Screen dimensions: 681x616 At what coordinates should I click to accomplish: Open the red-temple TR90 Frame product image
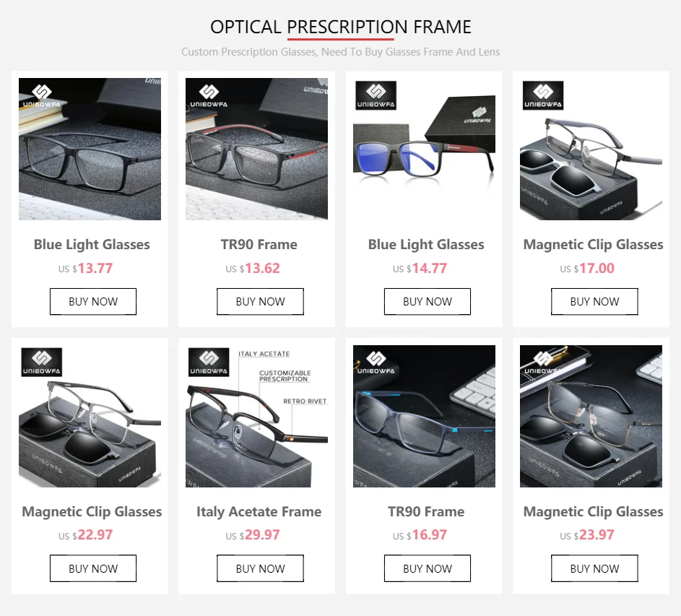(x=256, y=149)
